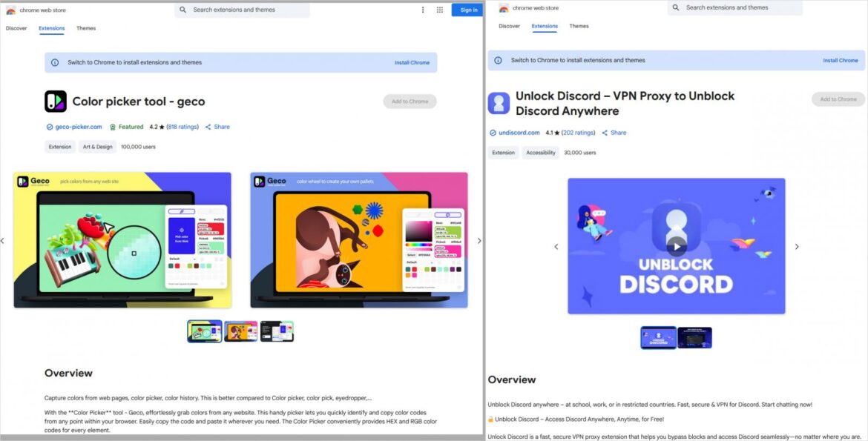Select the second Geco screenshot thumbnail
868x441 pixels.
point(241,331)
